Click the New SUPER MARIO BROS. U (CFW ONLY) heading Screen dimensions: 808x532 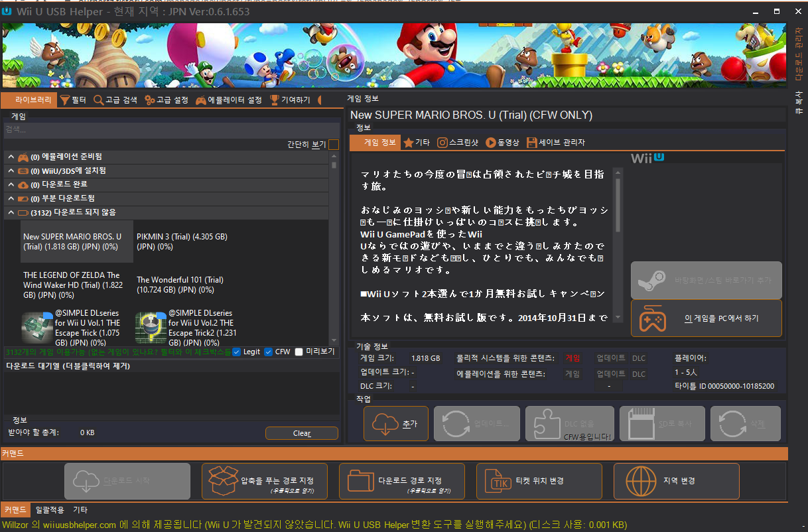470,115
